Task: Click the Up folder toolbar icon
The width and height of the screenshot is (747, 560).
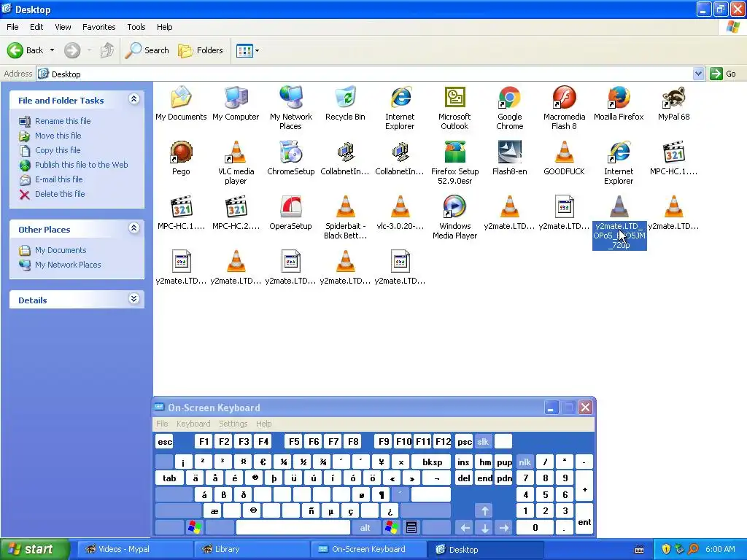Action: [107, 50]
